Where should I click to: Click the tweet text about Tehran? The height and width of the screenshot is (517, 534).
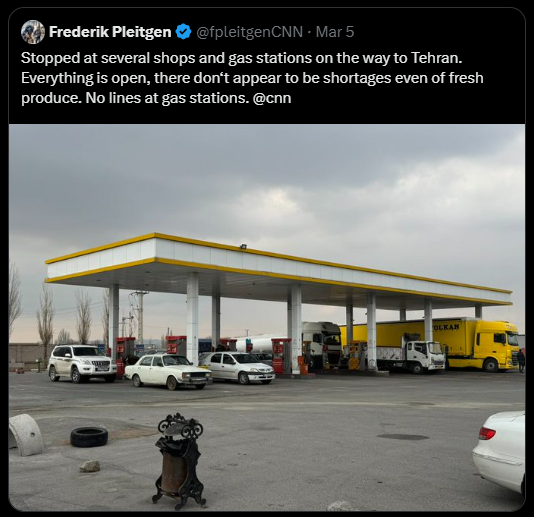tap(252, 78)
